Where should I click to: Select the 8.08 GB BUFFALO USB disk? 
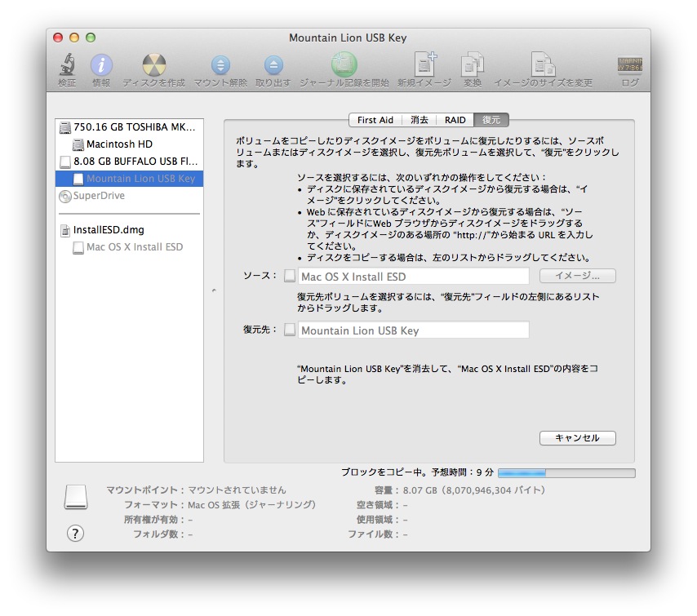coord(129,162)
